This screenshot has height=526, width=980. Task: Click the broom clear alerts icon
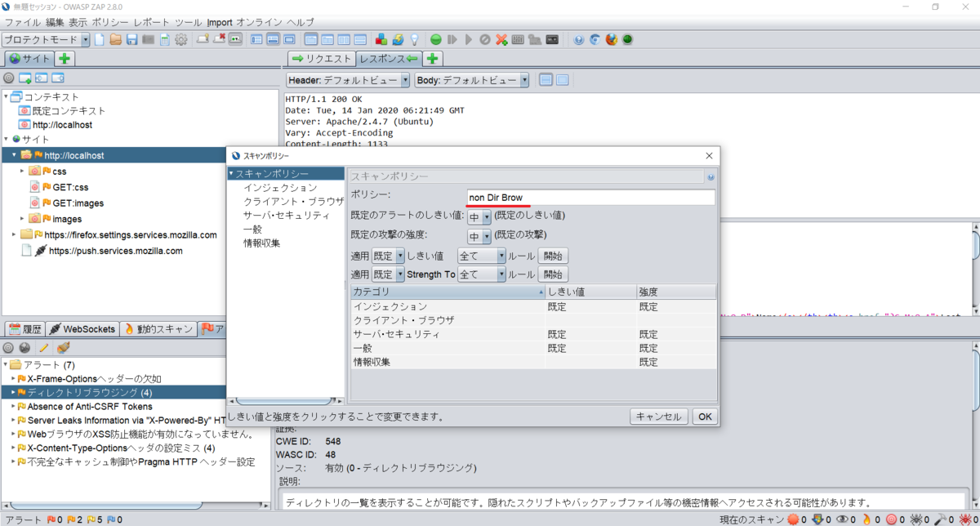(x=63, y=347)
